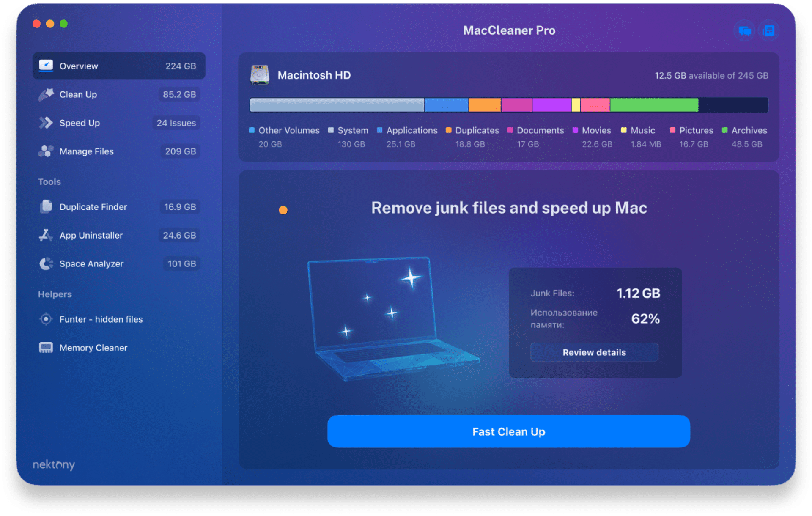Open the Clean Up section
The height and width of the screenshot is (516, 812).
click(x=119, y=94)
